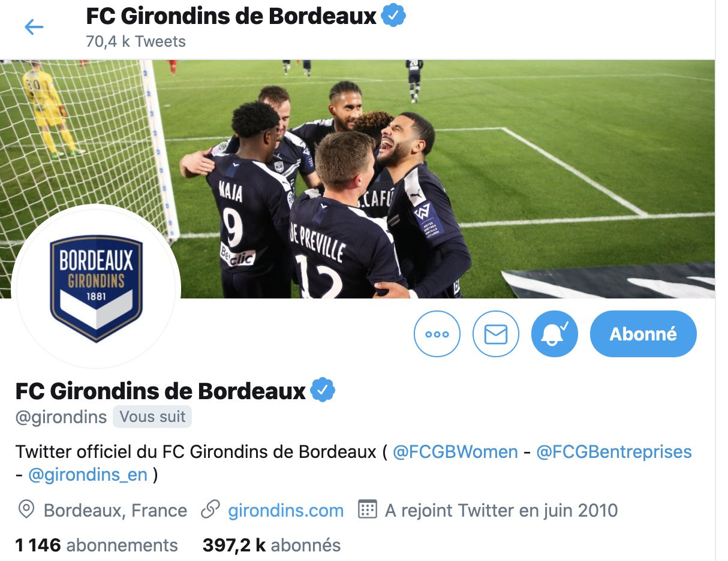Click the location pin icon
The image size is (728, 561).
click(x=26, y=510)
